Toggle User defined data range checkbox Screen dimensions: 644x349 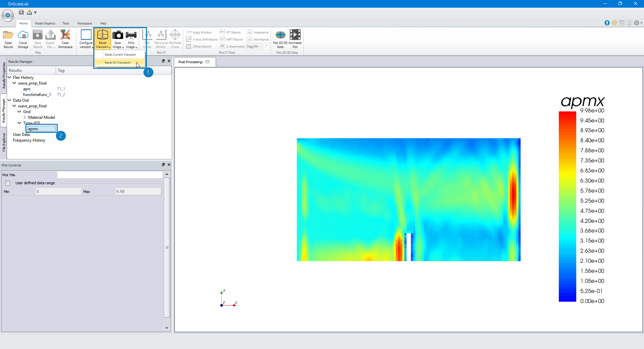pyautogui.click(x=8, y=183)
